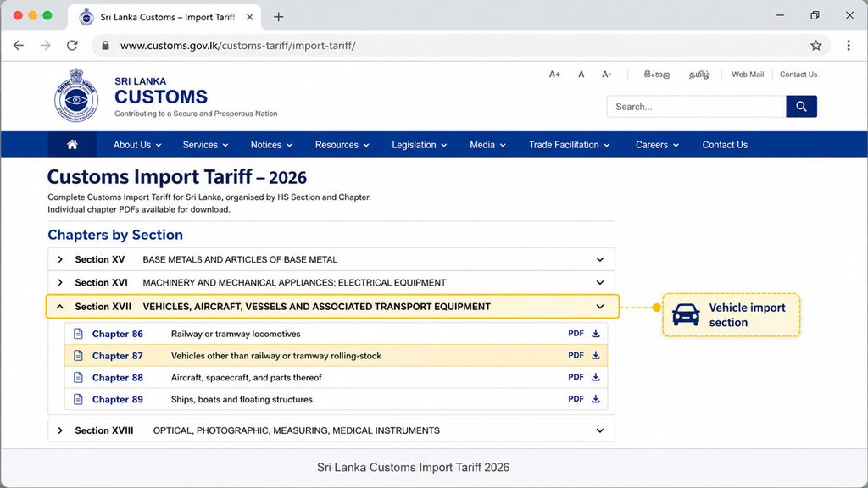Go back using browser back arrow
The height and width of the screenshot is (488, 868).
coord(19,46)
